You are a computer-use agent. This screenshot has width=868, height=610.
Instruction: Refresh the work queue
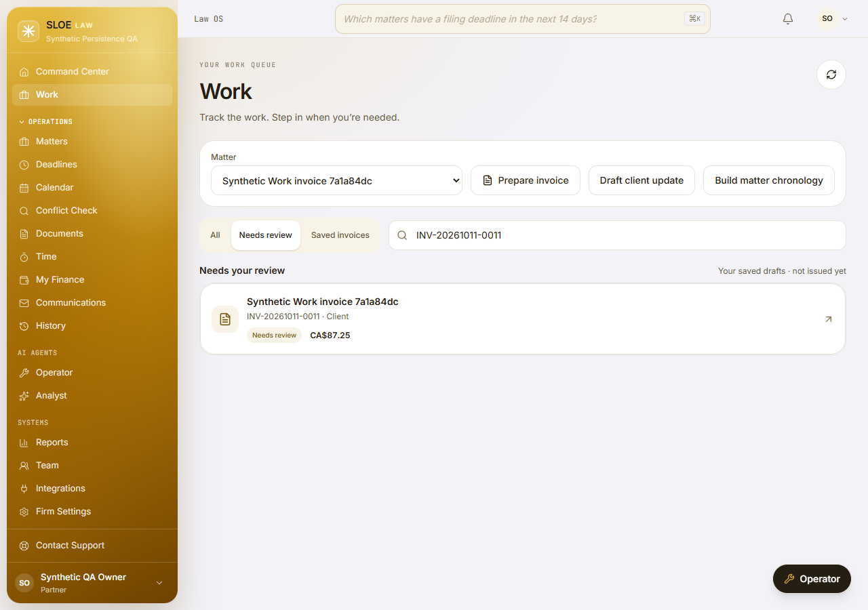831,75
